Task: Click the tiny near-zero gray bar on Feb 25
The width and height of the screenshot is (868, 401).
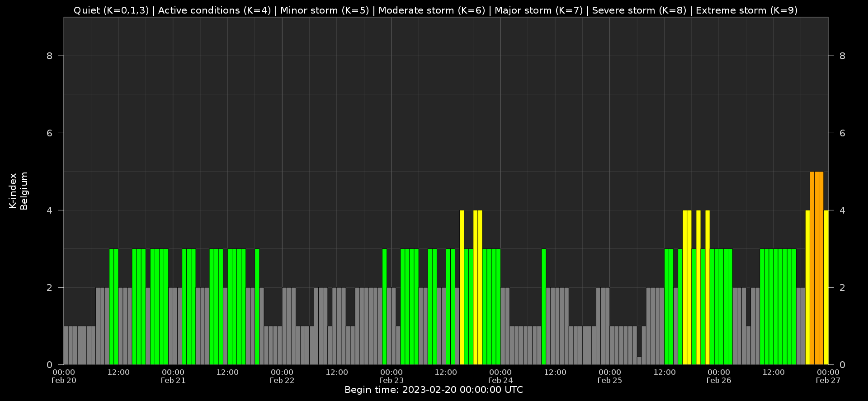Action: 639,361
